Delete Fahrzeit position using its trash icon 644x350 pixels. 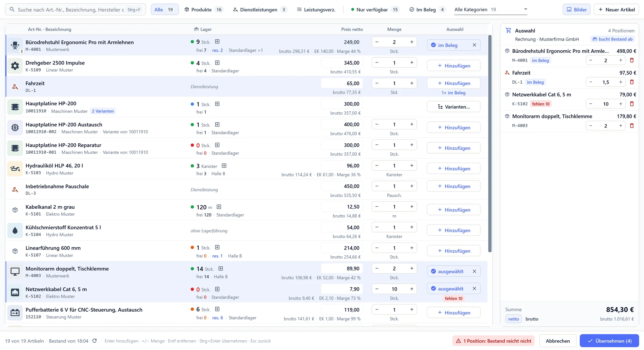pos(632,82)
